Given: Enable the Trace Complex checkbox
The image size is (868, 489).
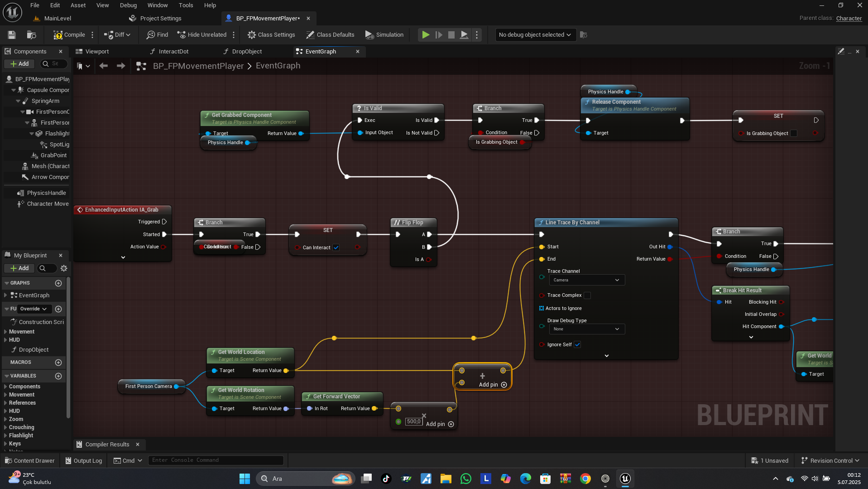Looking at the screenshot, I should [587, 295].
